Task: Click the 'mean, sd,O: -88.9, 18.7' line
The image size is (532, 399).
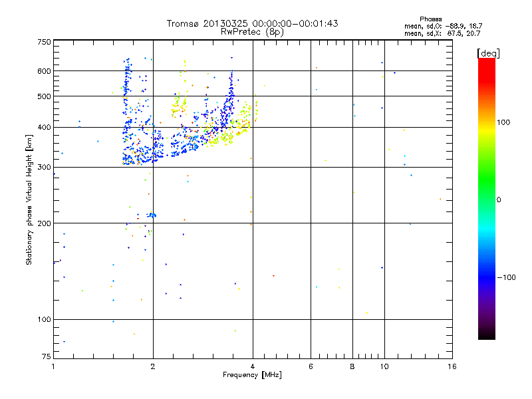Action: (x=443, y=26)
